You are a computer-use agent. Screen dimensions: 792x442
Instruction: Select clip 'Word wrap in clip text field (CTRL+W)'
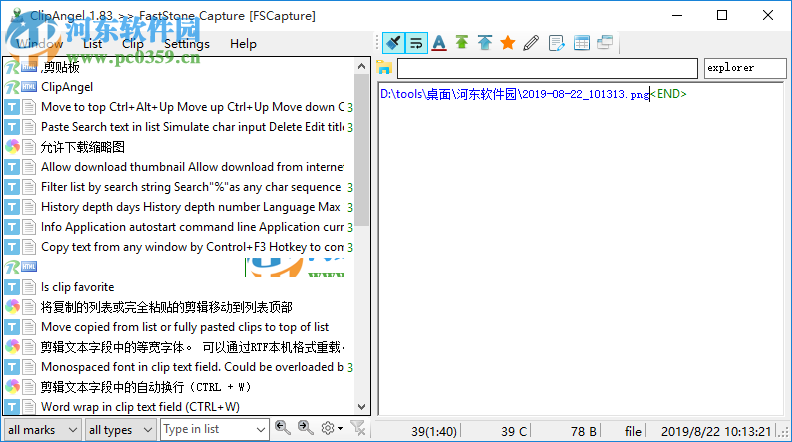tap(179, 407)
